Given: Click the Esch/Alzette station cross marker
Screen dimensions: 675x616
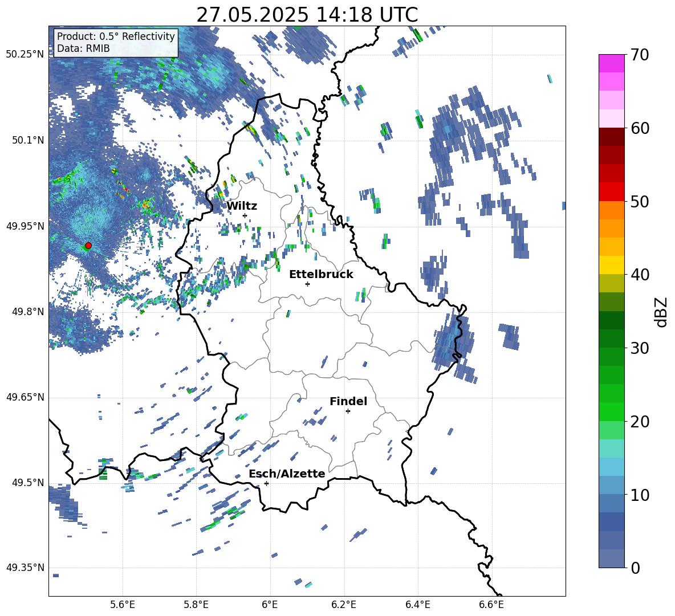Looking at the screenshot, I should click(266, 483).
